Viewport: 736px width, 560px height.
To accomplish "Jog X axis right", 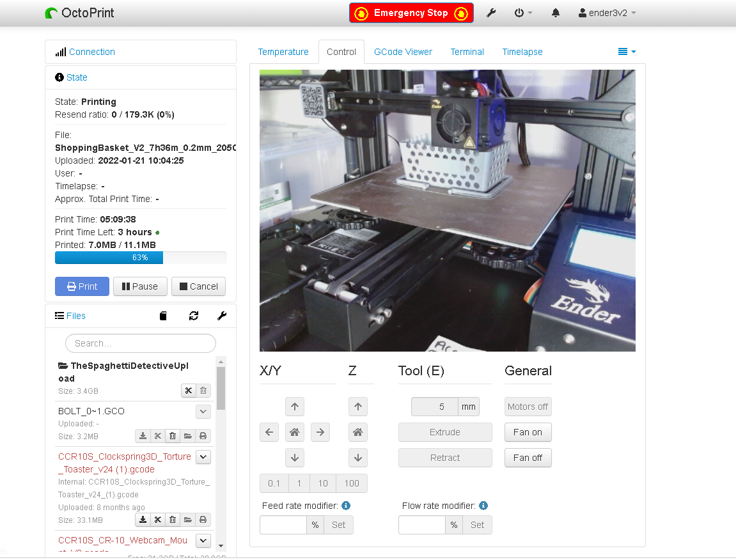I will tap(320, 432).
